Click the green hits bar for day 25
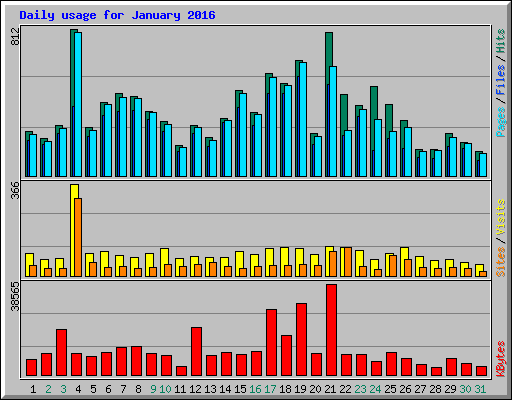This screenshot has height=400, width=512. (x=389, y=118)
